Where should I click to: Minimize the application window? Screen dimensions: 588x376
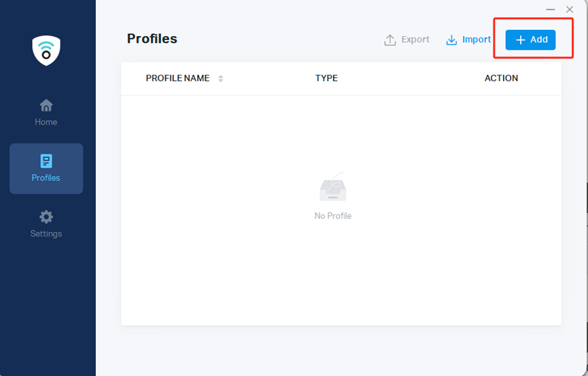551,10
